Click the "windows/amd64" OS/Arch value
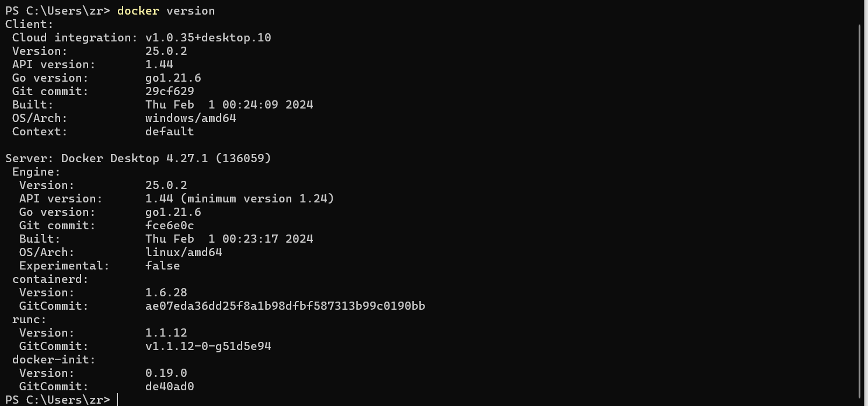Screen dimensions: 868x406 click(x=191, y=118)
